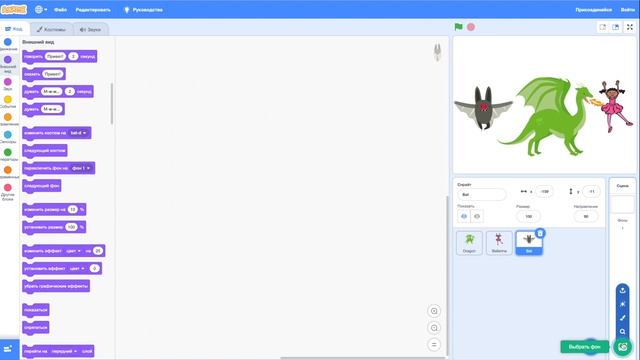Click the Присоединяйся link

pyautogui.click(x=593, y=10)
